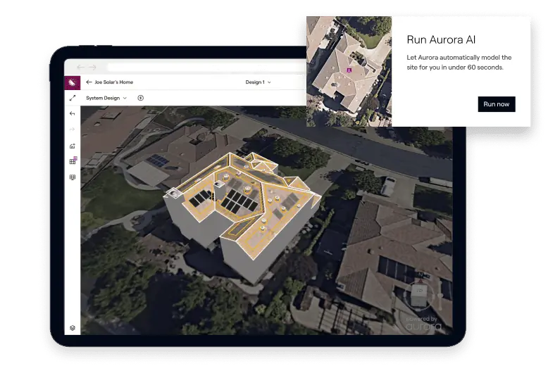The height and width of the screenshot is (392, 548).
Task: Click the dollar sign pricing icon
Action: (140, 99)
